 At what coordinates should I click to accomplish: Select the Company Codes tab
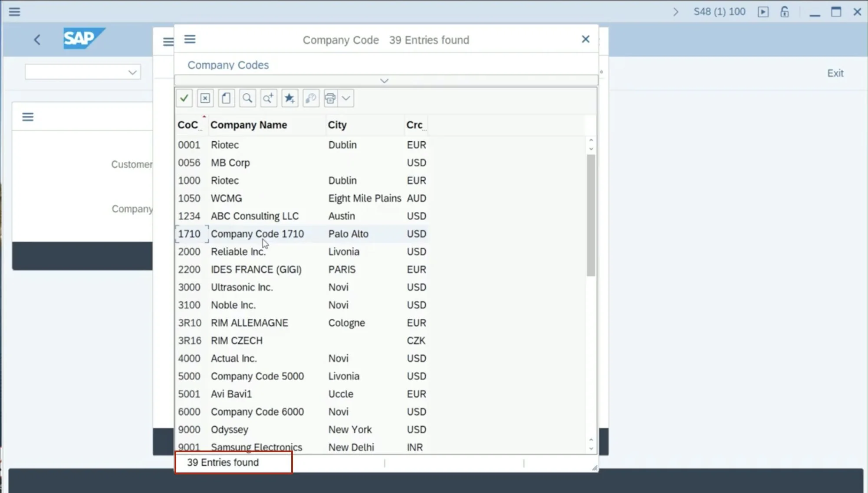click(x=228, y=65)
